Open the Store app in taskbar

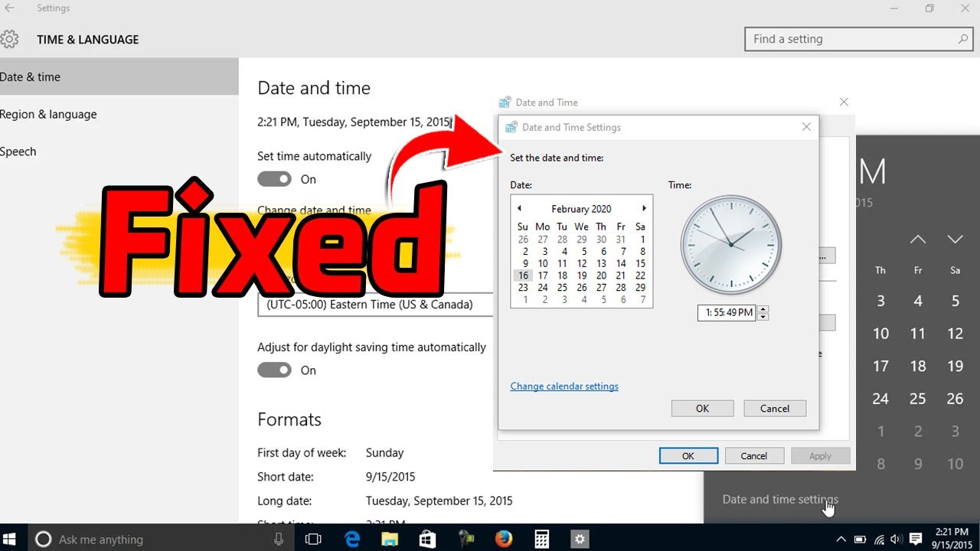(428, 539)
